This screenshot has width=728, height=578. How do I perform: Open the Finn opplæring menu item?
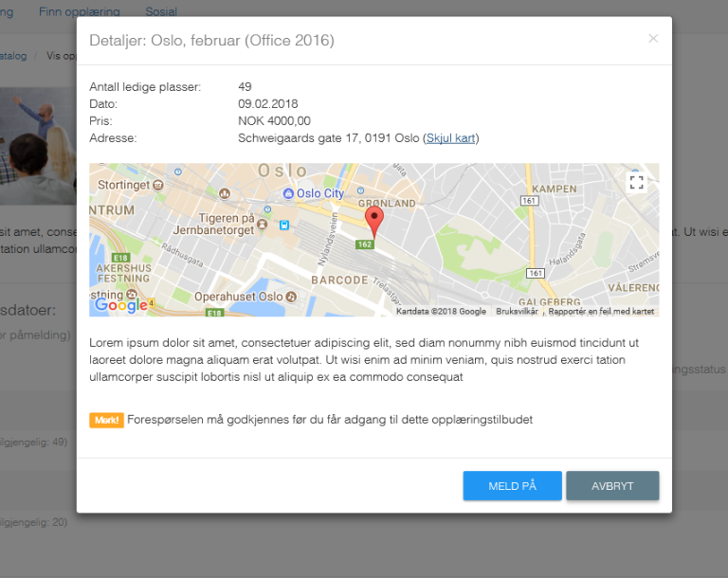[x=80, y=12]
